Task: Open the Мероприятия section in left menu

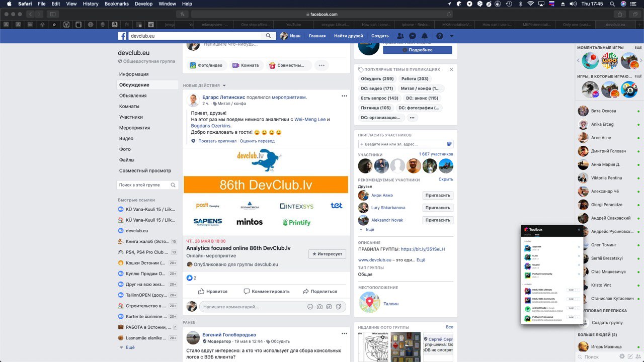Action: coord(135,128)
